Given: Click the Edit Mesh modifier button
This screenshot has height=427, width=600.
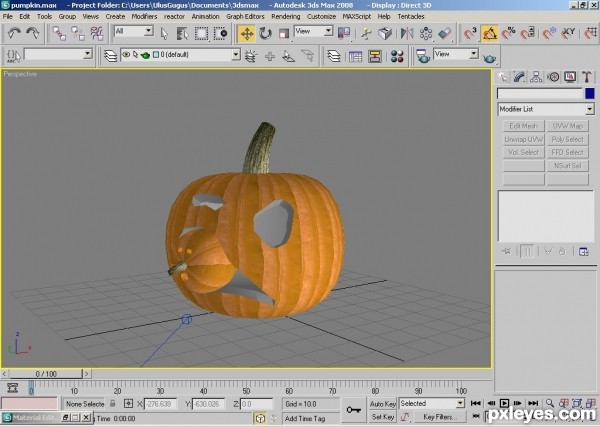Looking at the screenshot, I should click(523, 126).
